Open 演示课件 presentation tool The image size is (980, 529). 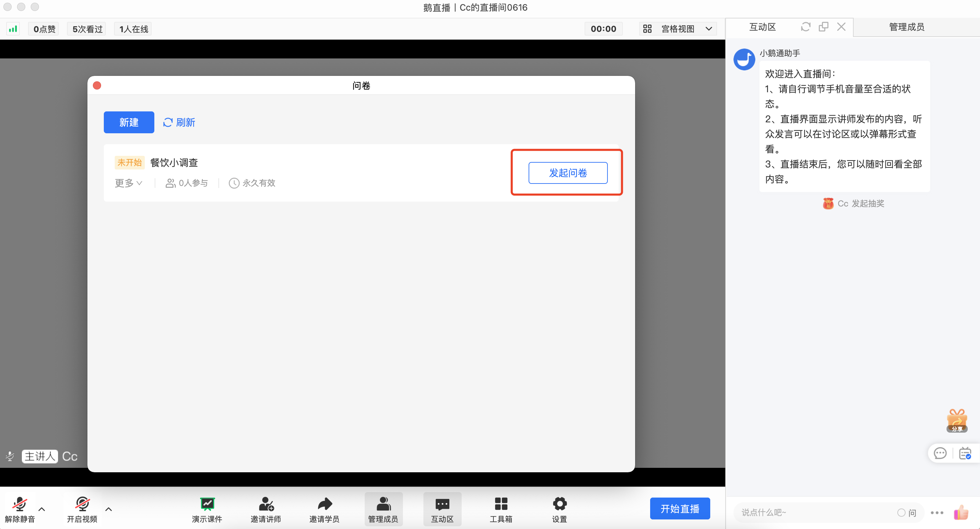[207, 510]
